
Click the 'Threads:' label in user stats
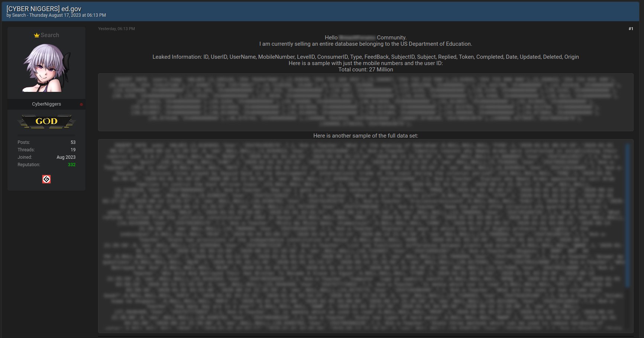(26, 150)
